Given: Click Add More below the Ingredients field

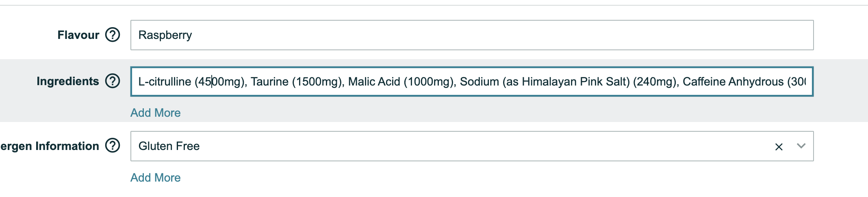Looking at the screenshot, I should tap(156, 113).
